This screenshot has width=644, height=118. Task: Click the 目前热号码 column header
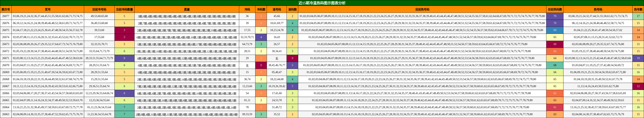[x=422, y=9]
